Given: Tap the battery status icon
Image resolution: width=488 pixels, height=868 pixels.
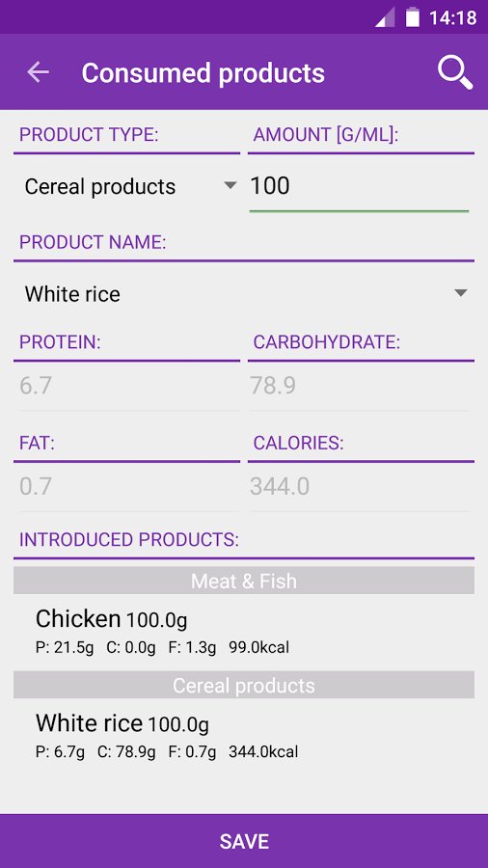Looking at the screenshot, I should tap(413, 17).
